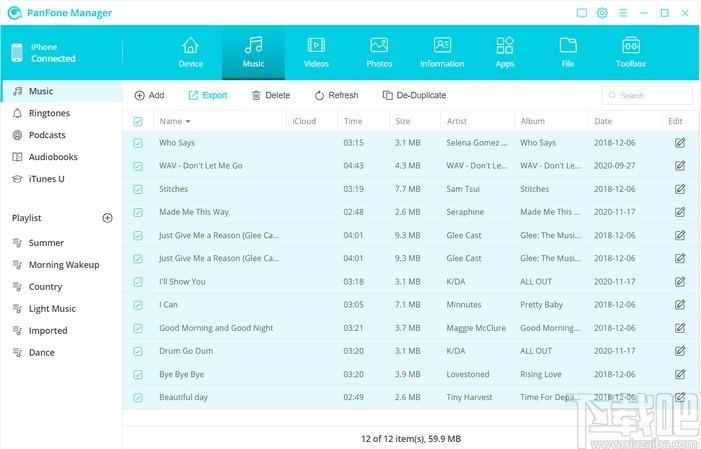Open settings gear in title bar
The width and height of the screenshot is (701, 449).
point(602,13)
